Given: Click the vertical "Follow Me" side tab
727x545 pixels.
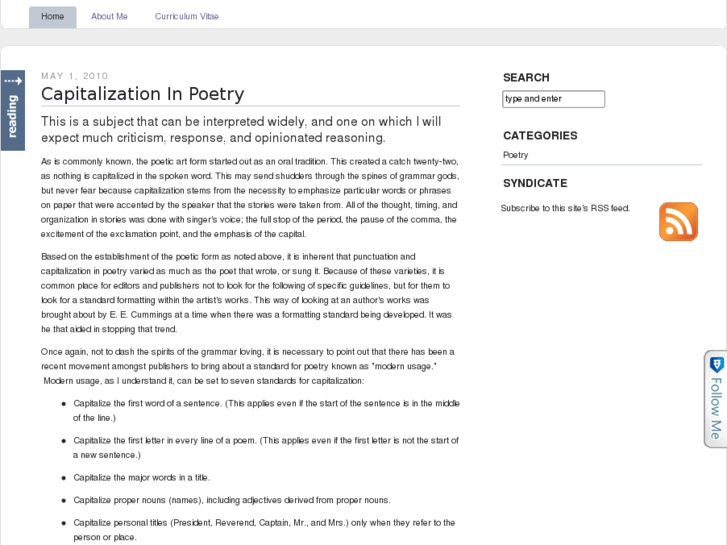Looking at the screenshot, I should (715, 408).
